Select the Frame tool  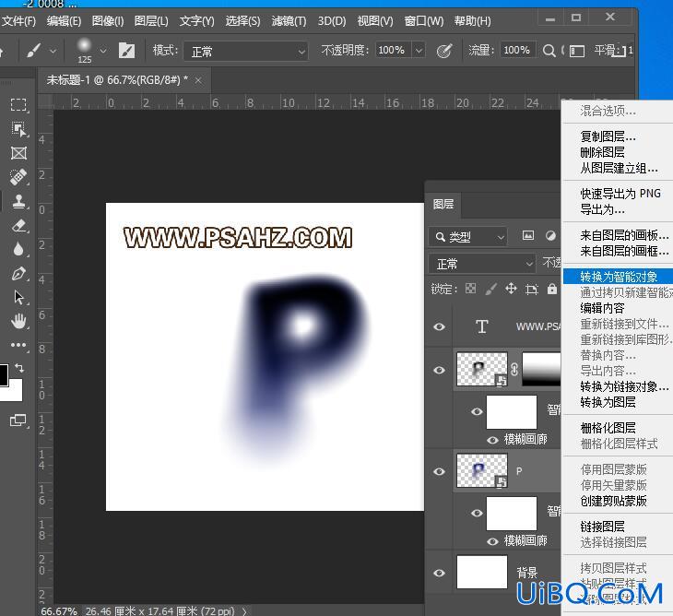click(x=18, y=153)
